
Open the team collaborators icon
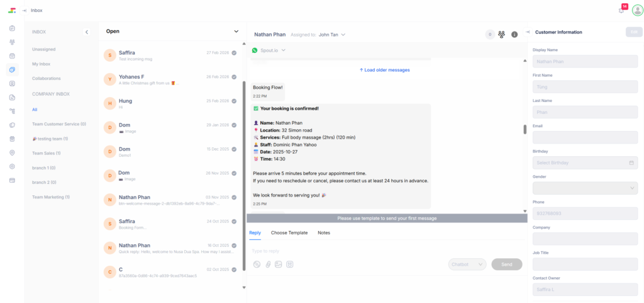(x=501, y=35)
